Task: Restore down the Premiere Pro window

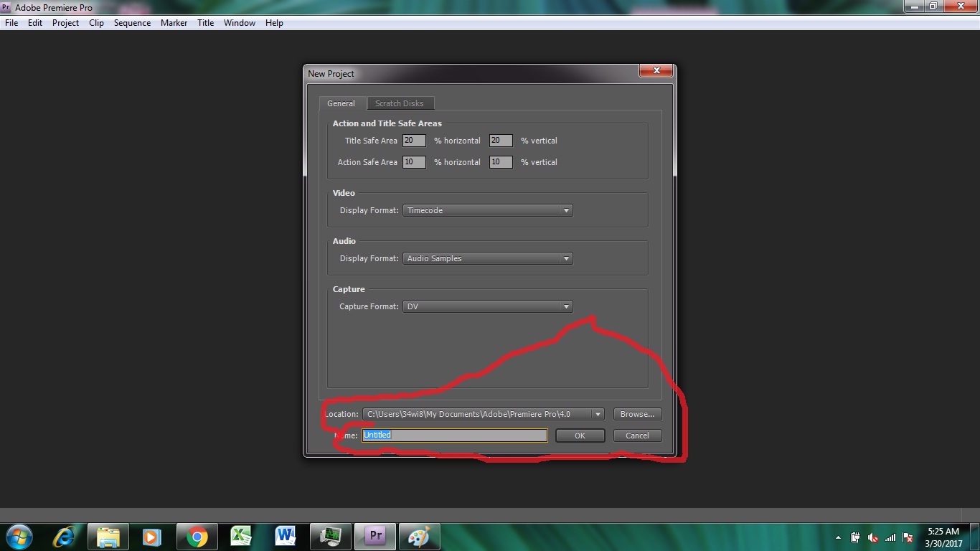Action: coord(933,6)
